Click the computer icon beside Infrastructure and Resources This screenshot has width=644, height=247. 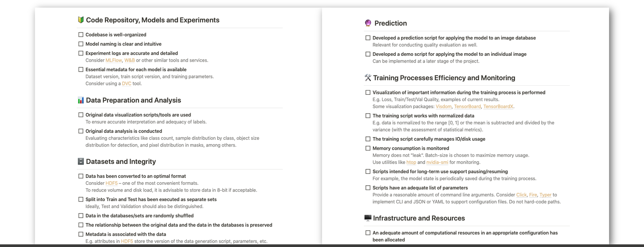point(368,218)
